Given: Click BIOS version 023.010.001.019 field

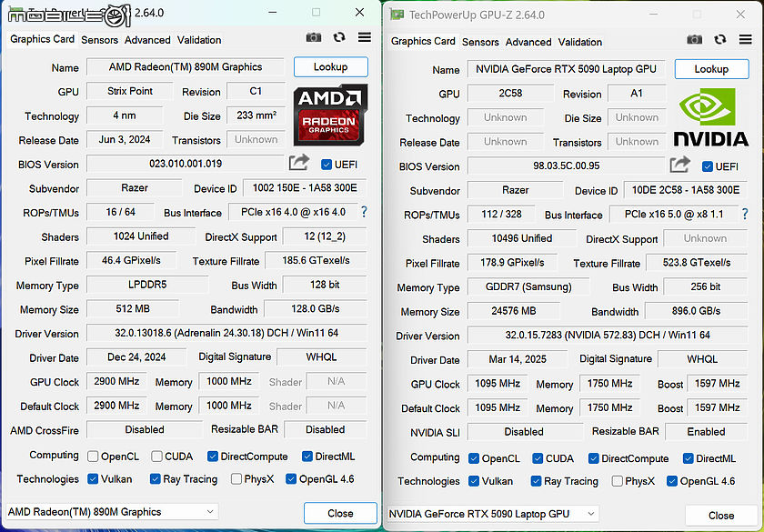Looking at the screenshot, I should pyautogui.click(x=186, y=164).
